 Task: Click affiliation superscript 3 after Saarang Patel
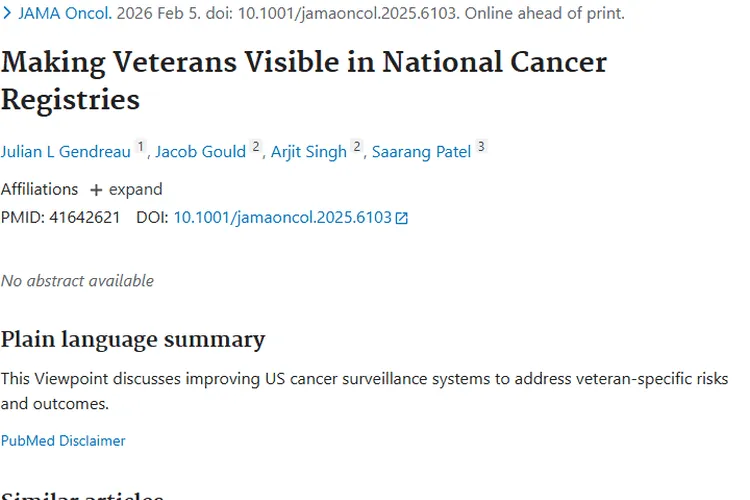click(x=481, y=147)
